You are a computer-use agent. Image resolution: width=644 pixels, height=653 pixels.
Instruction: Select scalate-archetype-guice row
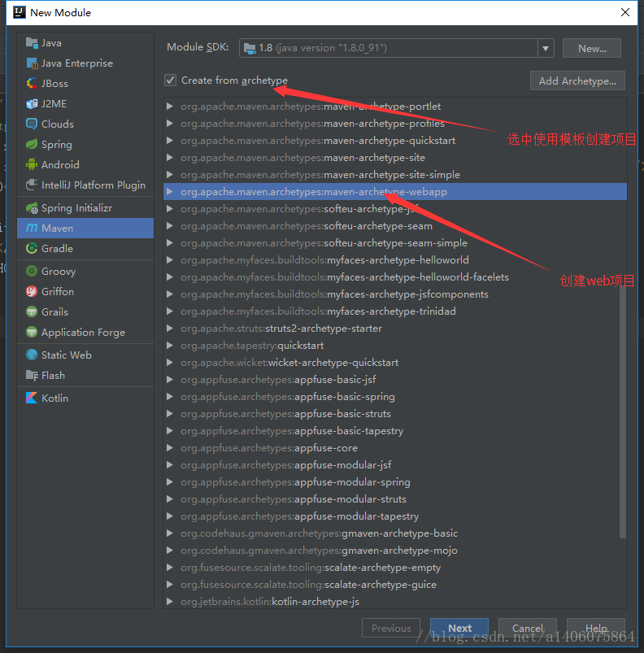click(x=395, y=585)
